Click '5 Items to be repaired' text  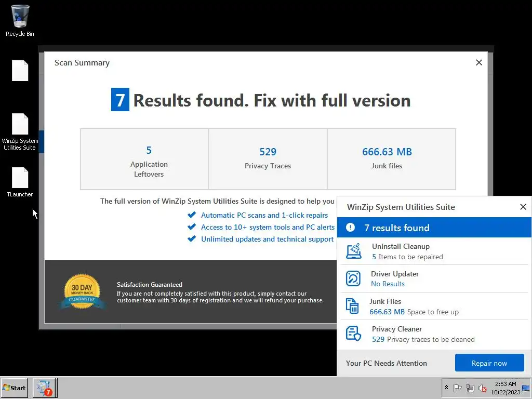pyautogui.click(x=407, y=257)
